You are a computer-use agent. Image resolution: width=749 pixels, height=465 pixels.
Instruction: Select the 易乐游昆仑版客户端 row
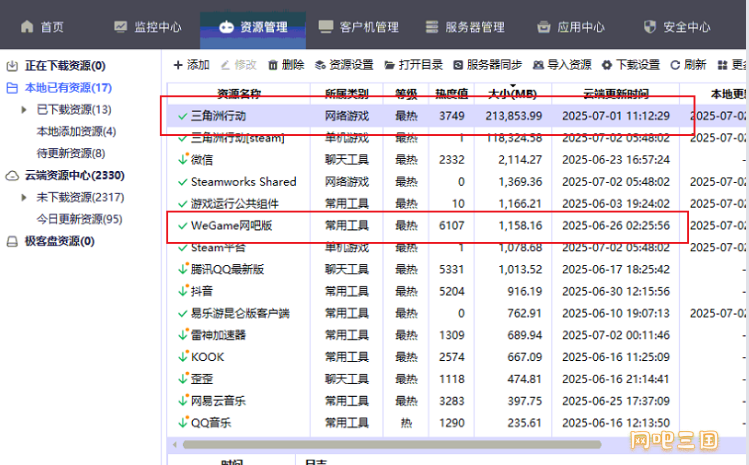456,313
